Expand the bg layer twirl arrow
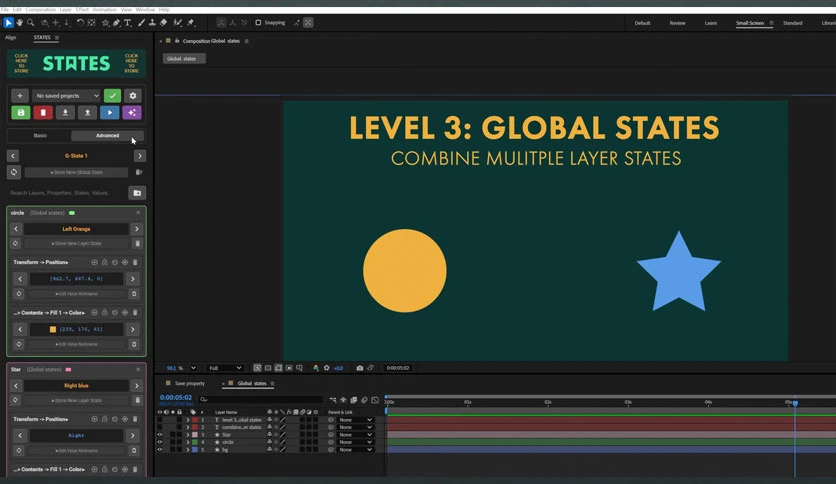This screenshot has width=836, height=484. click(188, 449)
